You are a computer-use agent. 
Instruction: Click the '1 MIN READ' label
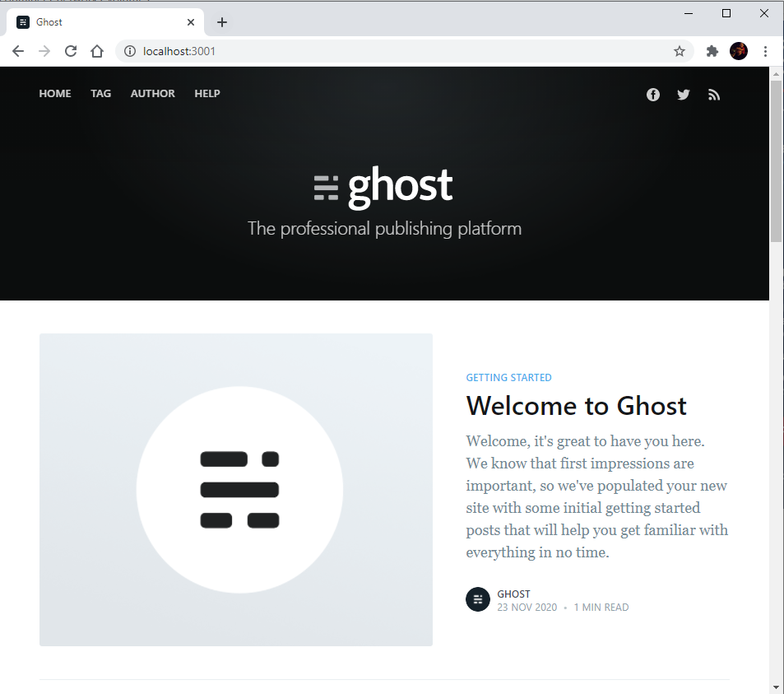601,607
